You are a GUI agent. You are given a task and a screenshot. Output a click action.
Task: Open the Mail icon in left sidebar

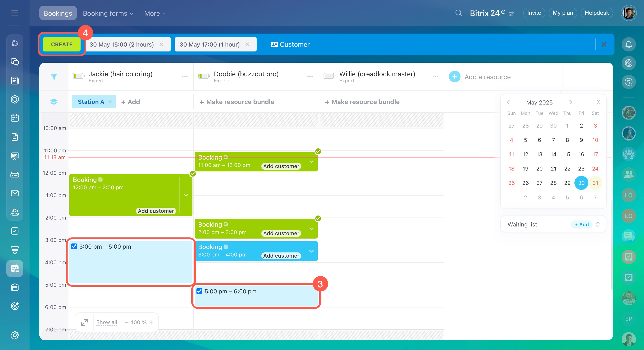point(15,193)
